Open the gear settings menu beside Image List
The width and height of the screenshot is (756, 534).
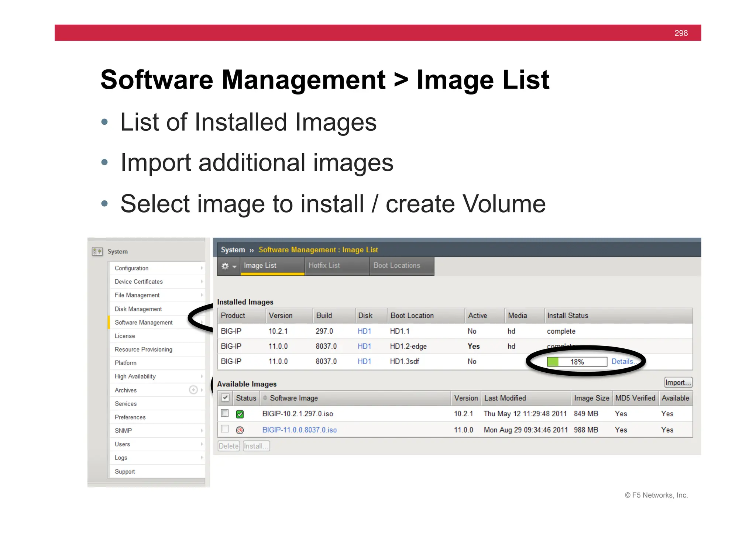[229, 266]
